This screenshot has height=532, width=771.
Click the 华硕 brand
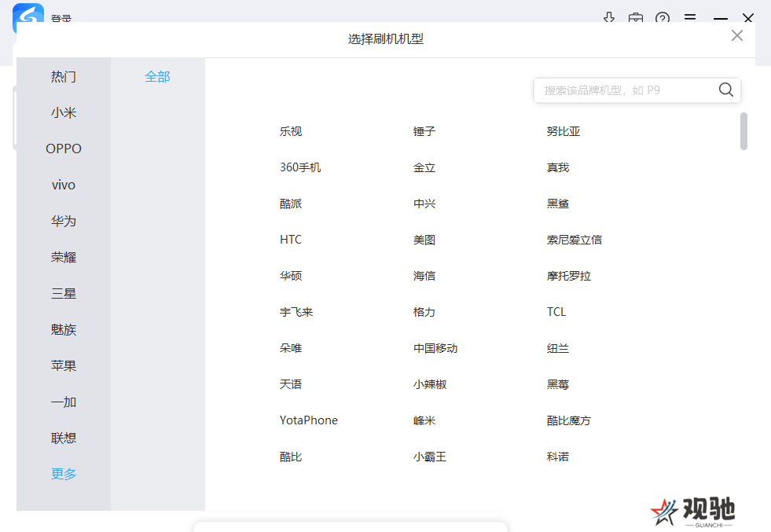click(x=291, y=276)
